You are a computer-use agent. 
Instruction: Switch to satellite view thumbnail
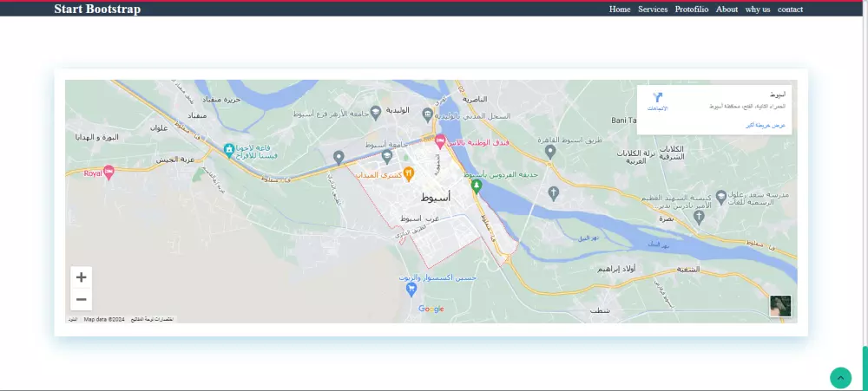click(x=780, y=306)
